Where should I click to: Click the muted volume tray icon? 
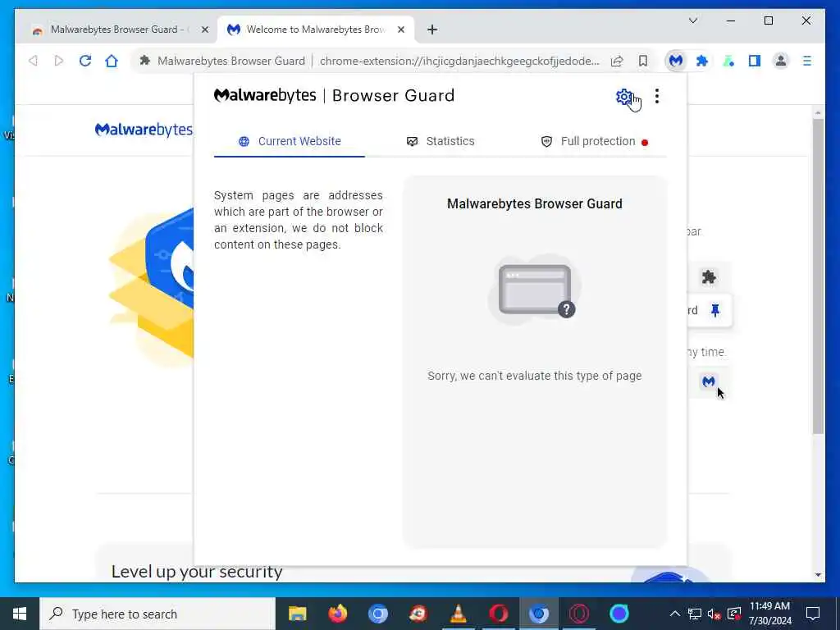coord(714,614)
